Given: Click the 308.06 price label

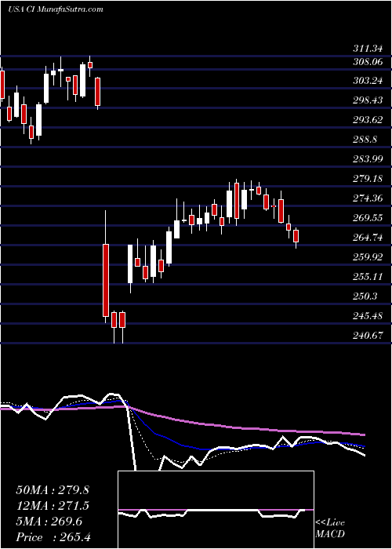Looking at the screenshot, I should point(368,62).
